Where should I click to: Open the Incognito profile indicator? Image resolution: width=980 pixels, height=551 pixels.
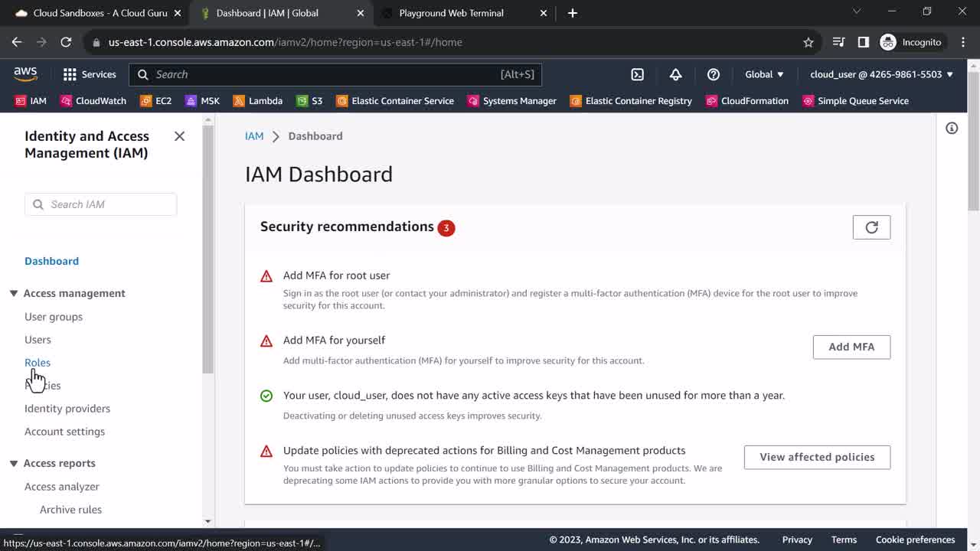[x=911, y=42]
